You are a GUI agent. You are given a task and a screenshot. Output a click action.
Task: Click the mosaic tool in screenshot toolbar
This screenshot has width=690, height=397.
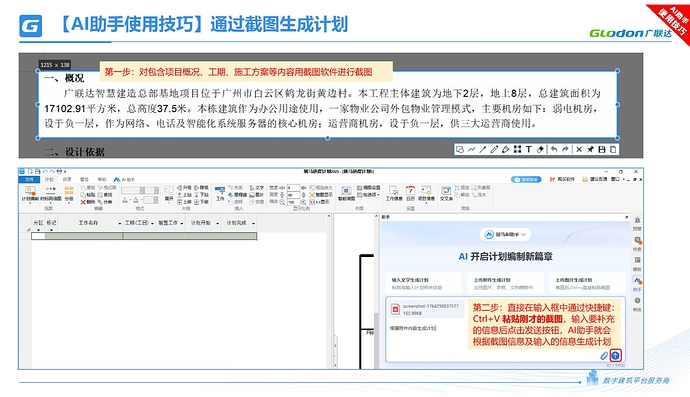518,150
